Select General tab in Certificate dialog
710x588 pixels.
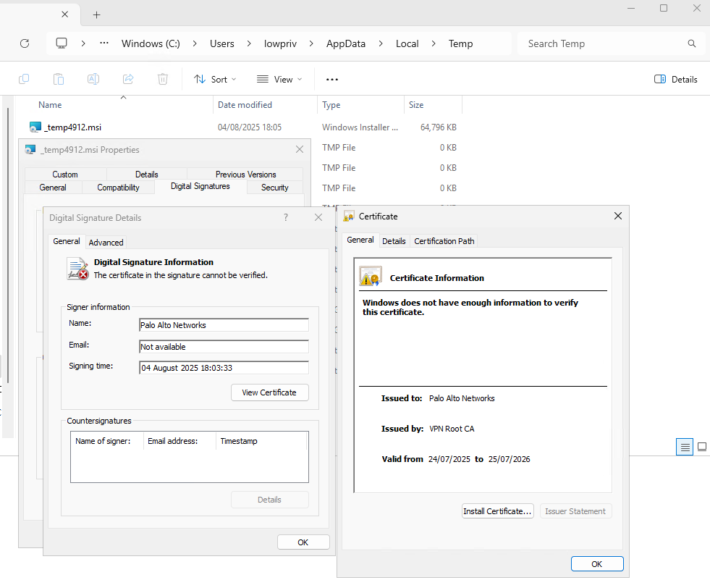360,240
